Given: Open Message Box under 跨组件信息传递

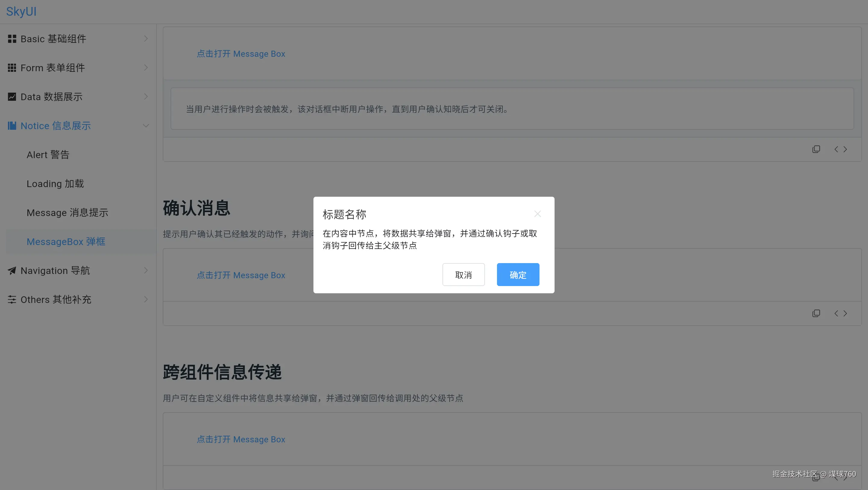Looking at the screenshot, I should [x=241, y=439].
